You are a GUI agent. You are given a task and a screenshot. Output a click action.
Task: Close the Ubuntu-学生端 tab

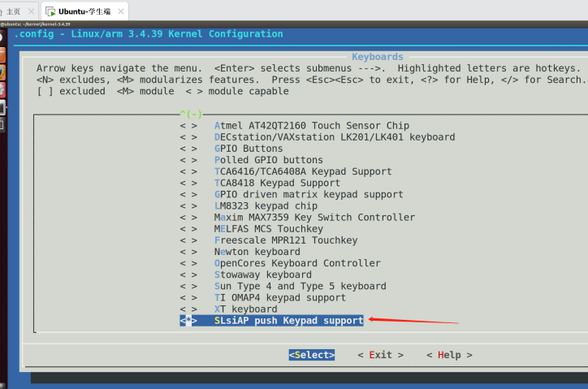pyautogui.click(x=121, y=11)
